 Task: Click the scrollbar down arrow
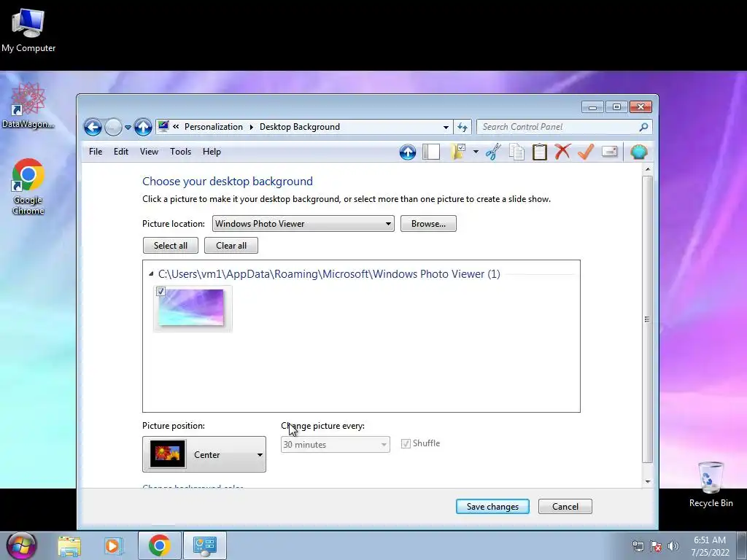tap(648, 481)
